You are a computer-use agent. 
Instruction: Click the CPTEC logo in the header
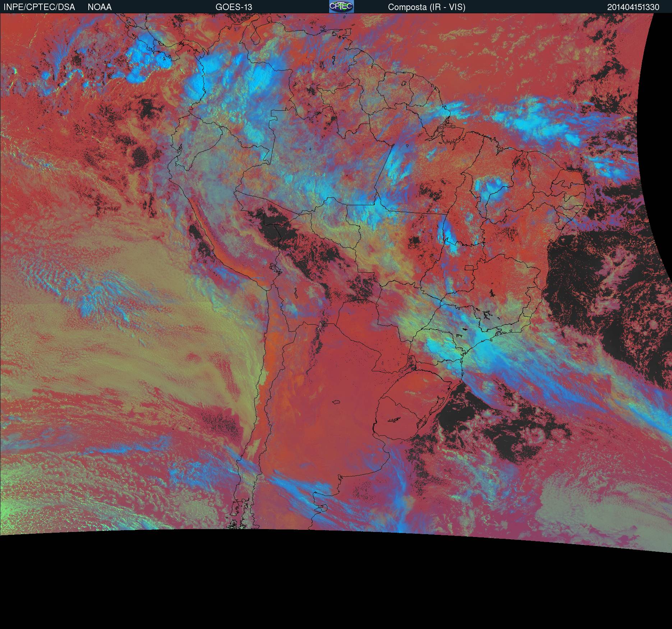[x=341, y=6]
